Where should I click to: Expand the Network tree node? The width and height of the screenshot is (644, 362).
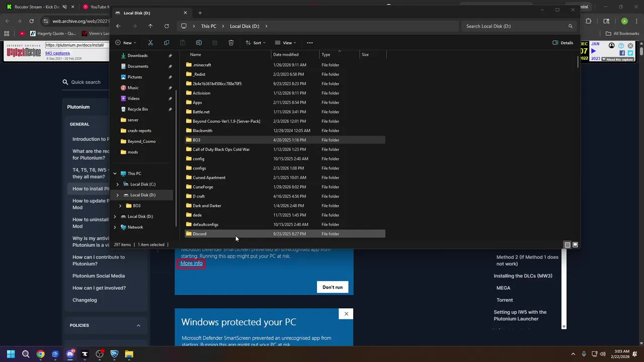tap(115, 227)
